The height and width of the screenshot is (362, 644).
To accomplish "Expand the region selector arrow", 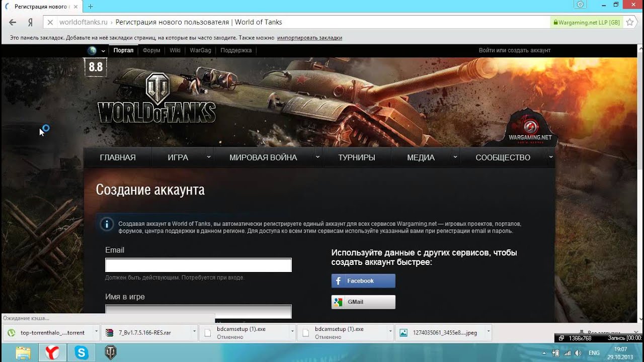I will pyautogui.click(x=103, y=51).
